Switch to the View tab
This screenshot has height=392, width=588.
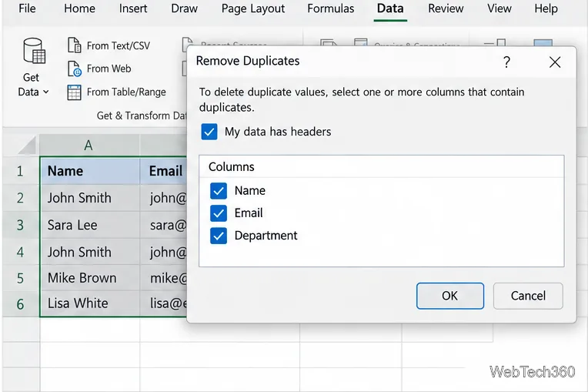(499, 8)
